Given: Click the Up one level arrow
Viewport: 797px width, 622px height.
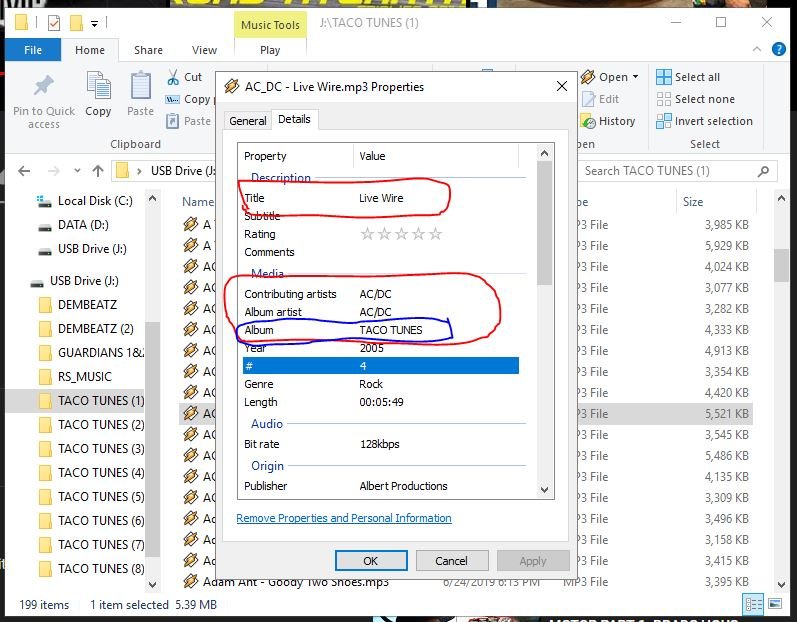Looking at the screenshot, I should (98, 171).
